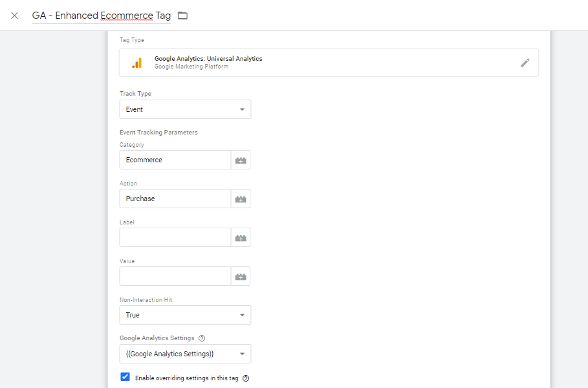
Task: Uncheck Enable overriding settings in this tag
Action: point(125,377)
